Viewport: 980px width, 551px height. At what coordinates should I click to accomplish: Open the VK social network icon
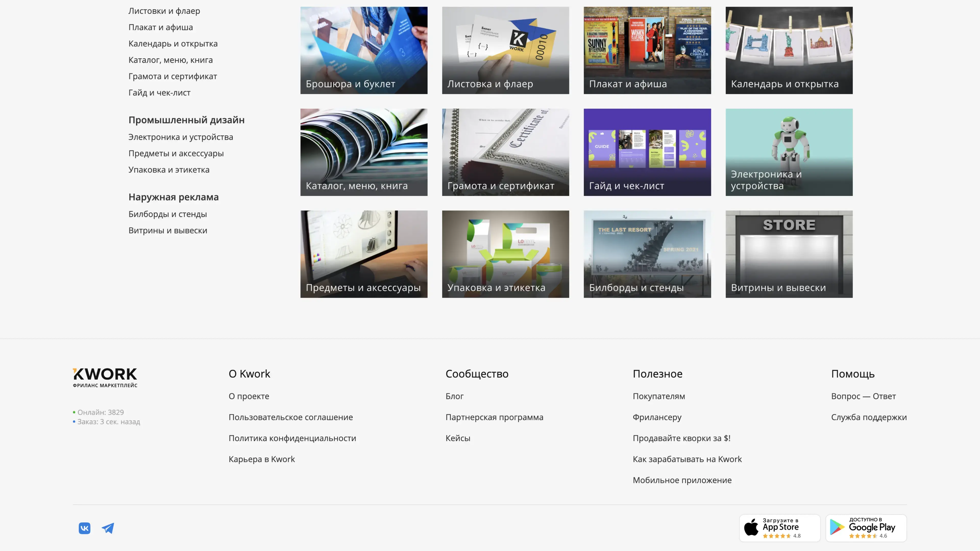tap(84, 528)
